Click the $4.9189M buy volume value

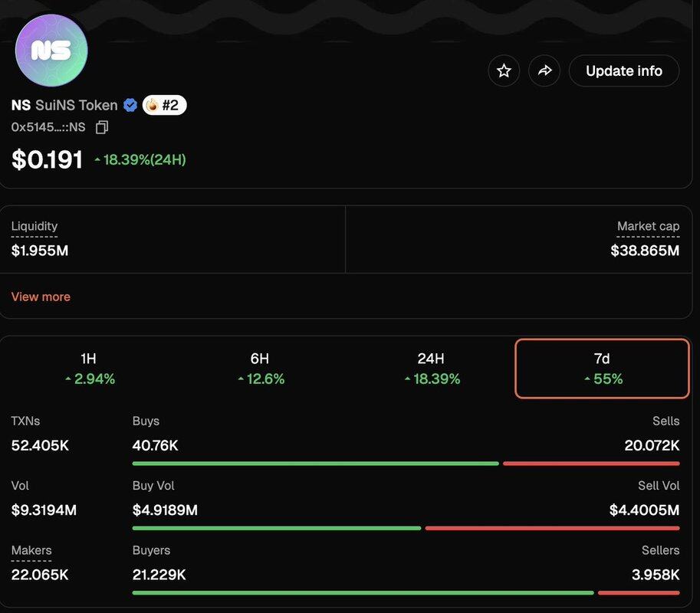coord(165,510)
